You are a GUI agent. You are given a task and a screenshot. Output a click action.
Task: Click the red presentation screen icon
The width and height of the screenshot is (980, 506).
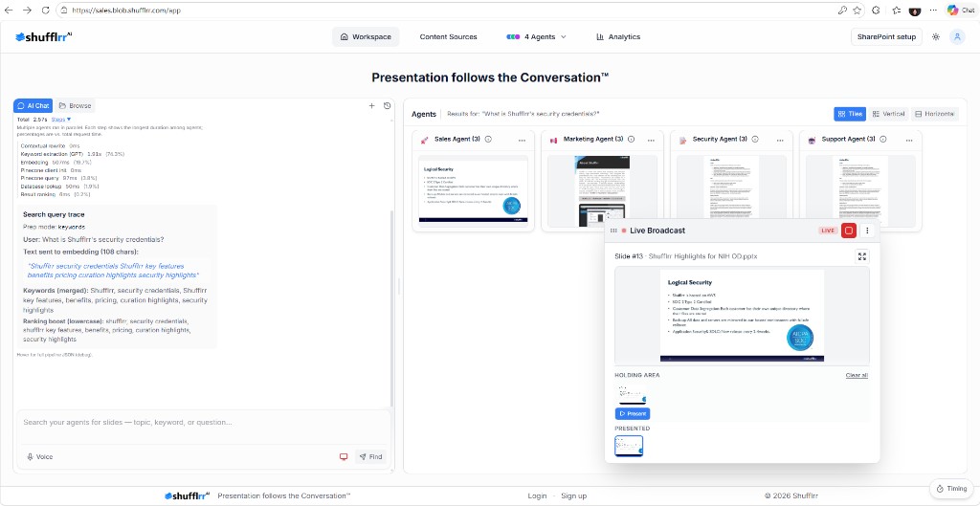point(344,456)
